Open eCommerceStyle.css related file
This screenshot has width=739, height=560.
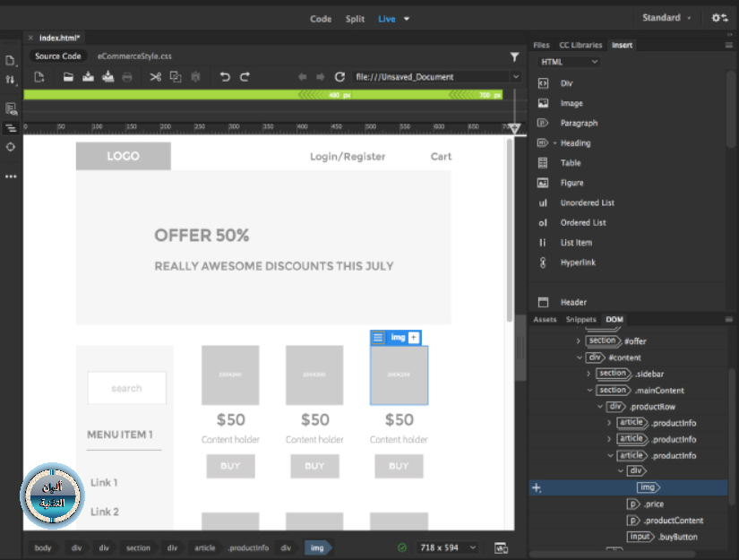click(x=134, y=56)
